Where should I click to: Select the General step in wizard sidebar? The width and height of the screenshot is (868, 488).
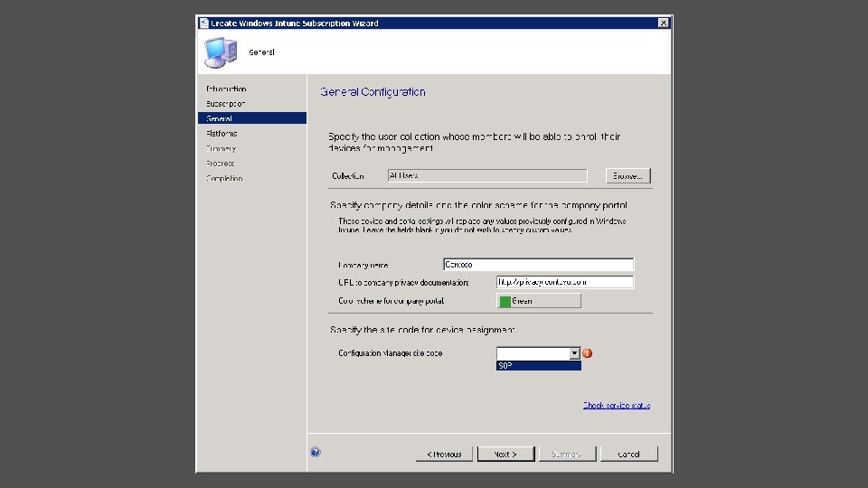point(252,118)
